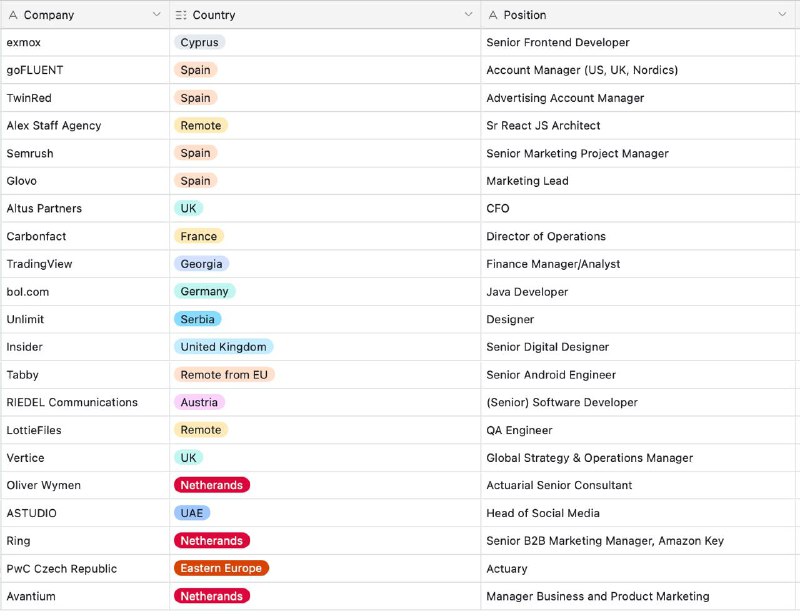Click the "Eastern Europe" country tag
The image size is (800, 616).
click(221, 569)
